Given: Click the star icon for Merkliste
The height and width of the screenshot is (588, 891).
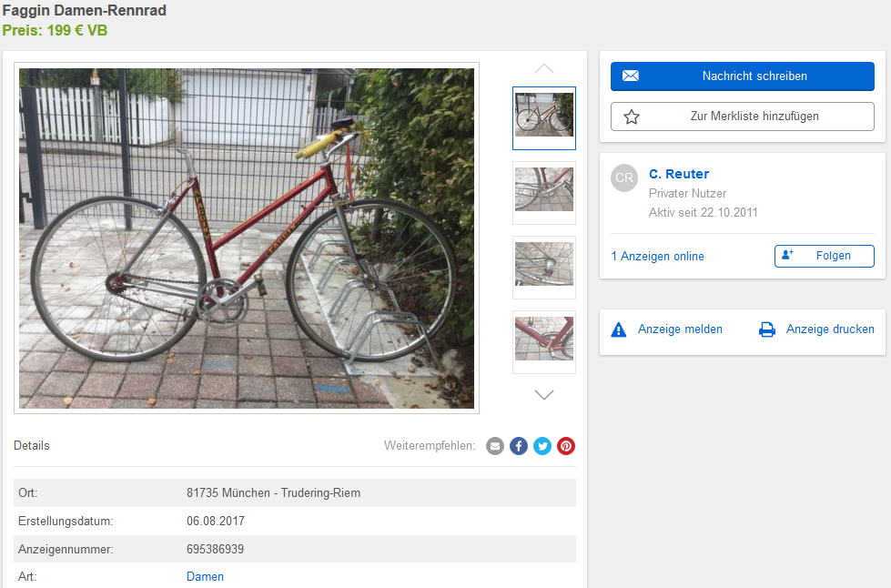Looking at the screenshot, I should click(632, 117).
